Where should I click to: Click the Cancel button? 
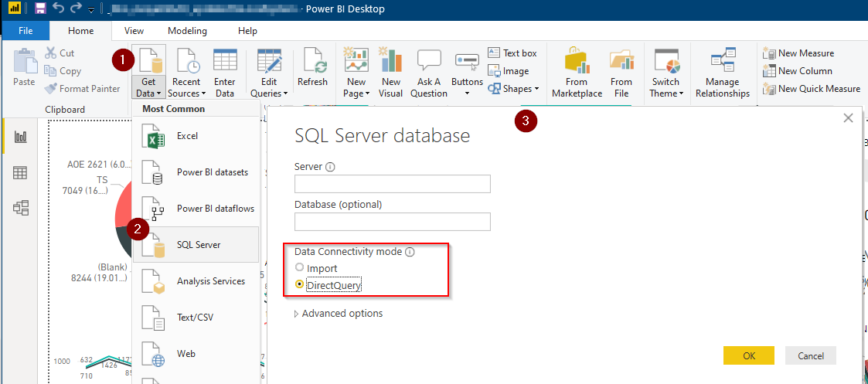(811, 355)
